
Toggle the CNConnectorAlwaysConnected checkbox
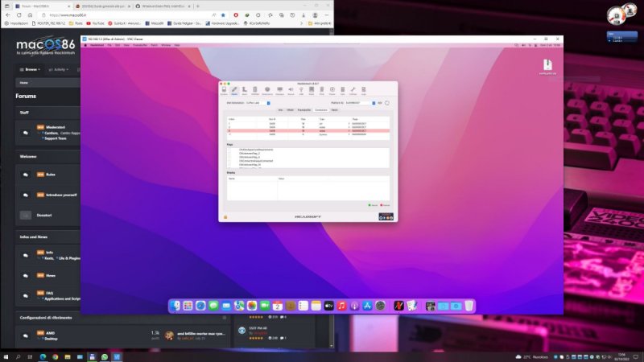229,161
